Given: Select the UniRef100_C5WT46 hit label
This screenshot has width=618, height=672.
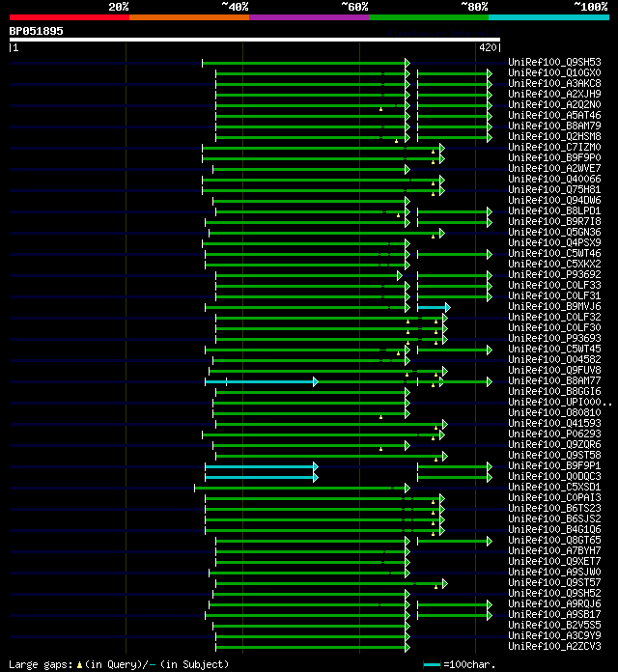Looking at the screenshot, I should pos(554,253).
